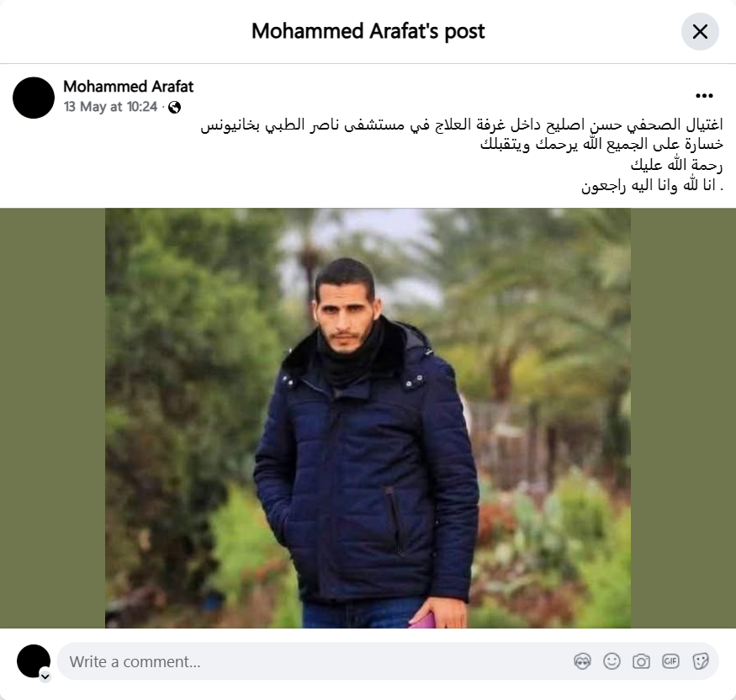Open the photo of the man in jacket
736x700 pixels.
(x=368, y=418)
